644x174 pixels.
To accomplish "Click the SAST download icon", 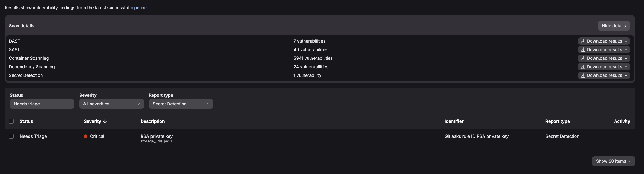I will (x=583, y=50).
